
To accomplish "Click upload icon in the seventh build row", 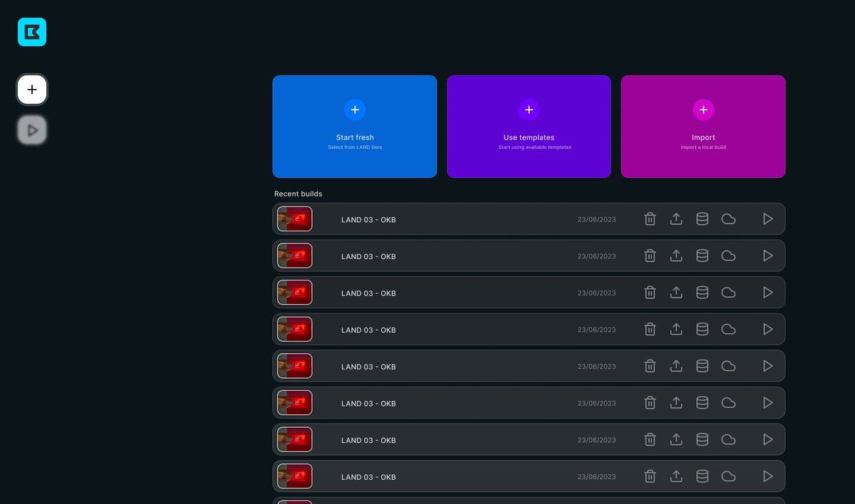I will pos(676,440).
